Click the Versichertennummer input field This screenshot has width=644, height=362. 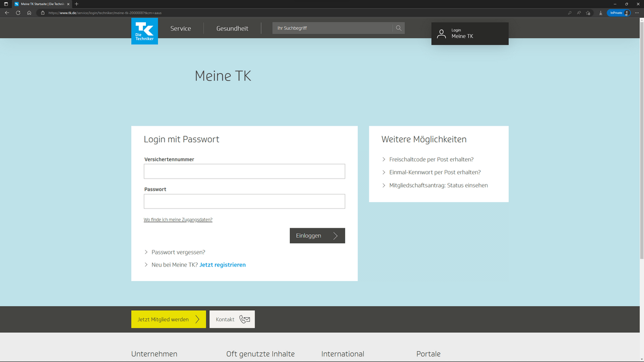coord(245,171)
